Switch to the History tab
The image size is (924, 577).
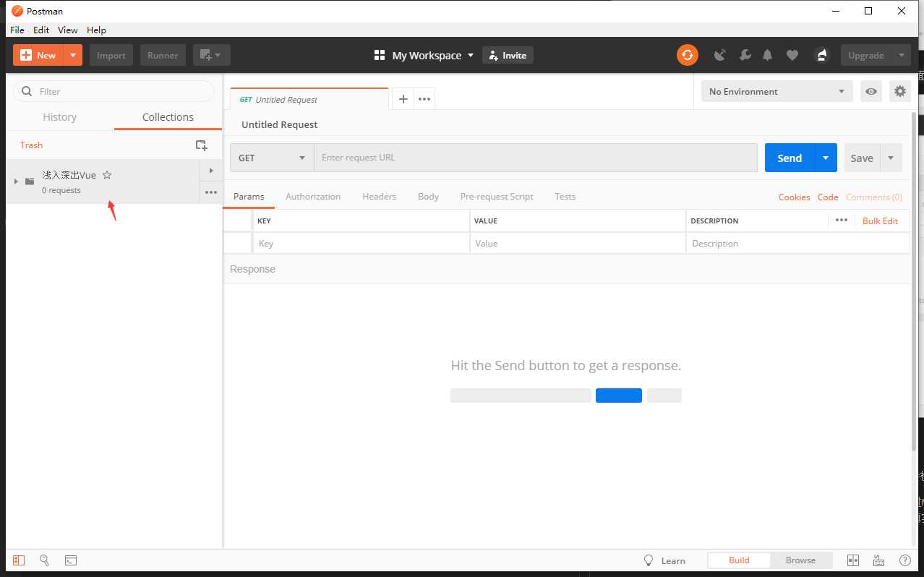59,117
